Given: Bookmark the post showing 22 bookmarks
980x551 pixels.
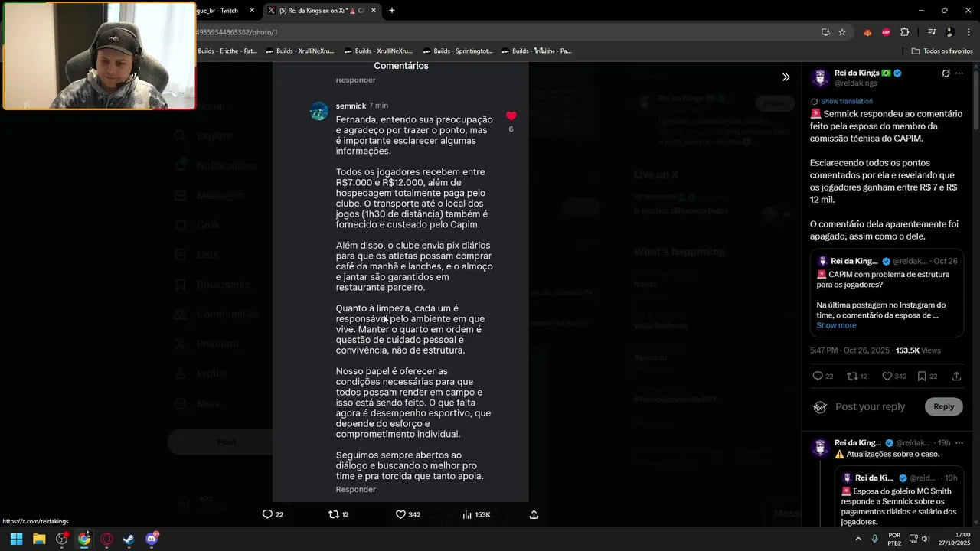Looking at the screenshot, I should [x=926, y=376].
